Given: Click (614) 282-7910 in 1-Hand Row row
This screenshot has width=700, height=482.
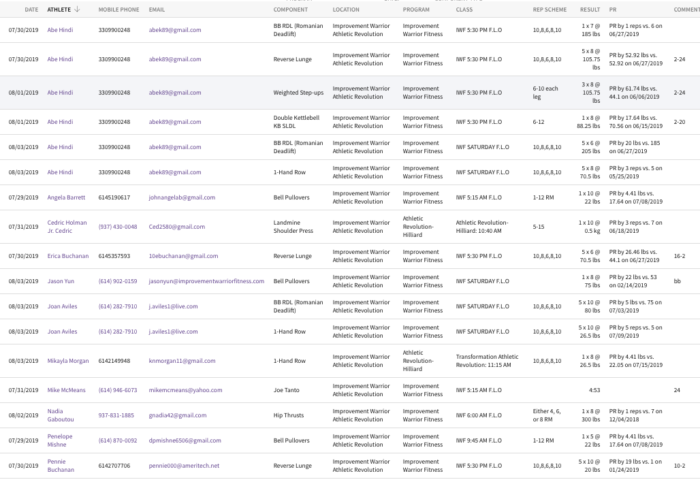Looking at the screenshot, I should click(118, 332).
